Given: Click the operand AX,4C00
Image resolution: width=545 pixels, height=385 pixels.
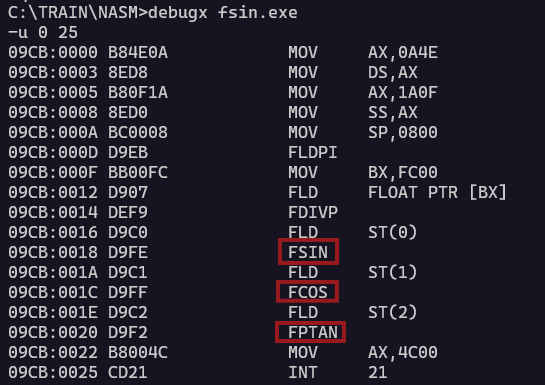Looking at the screenshot, I should [x=403, y=352].
